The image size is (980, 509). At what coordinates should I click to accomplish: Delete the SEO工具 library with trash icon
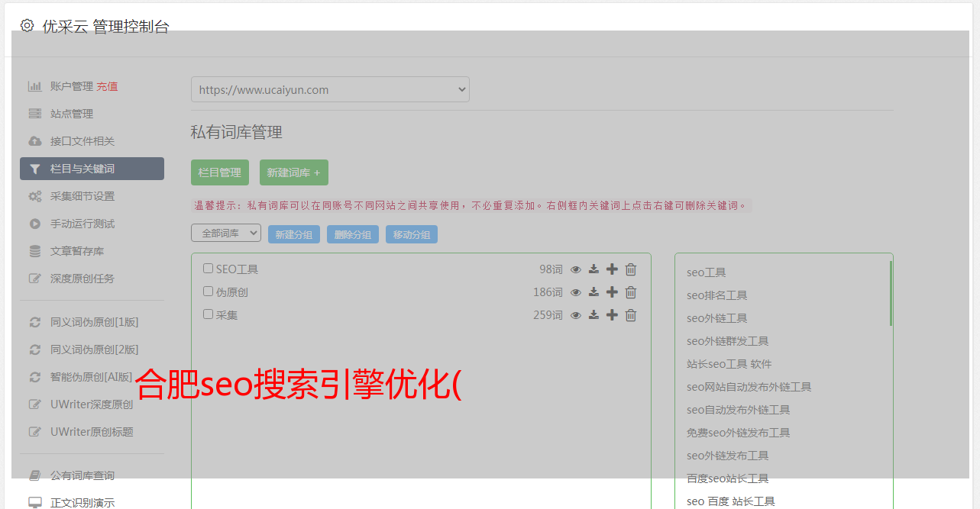(x=631, y=269)
